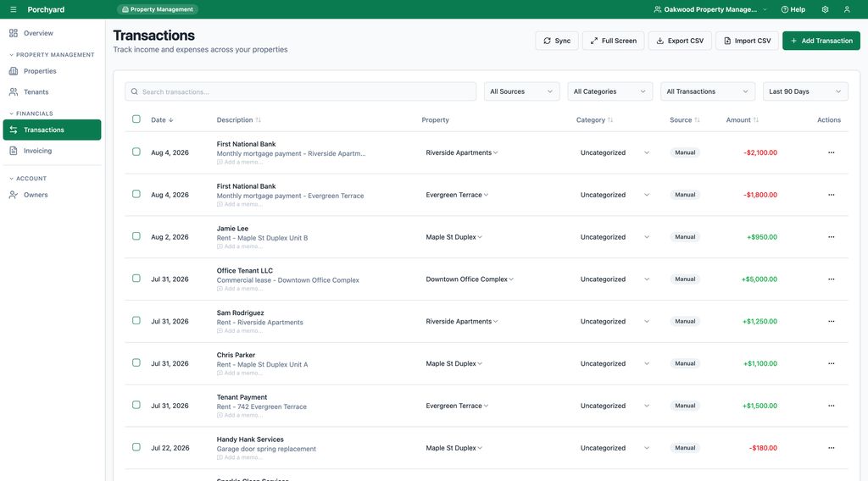Open the settings gear icon
This screenshot has height=481, width=868.
(825, 9)
